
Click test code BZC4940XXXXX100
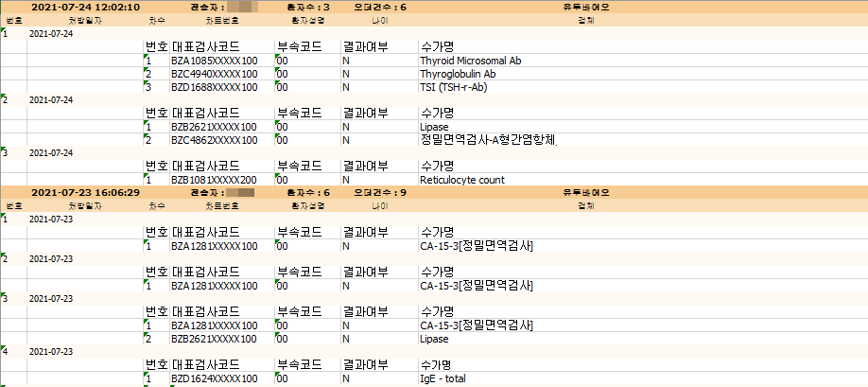(214, 74)
